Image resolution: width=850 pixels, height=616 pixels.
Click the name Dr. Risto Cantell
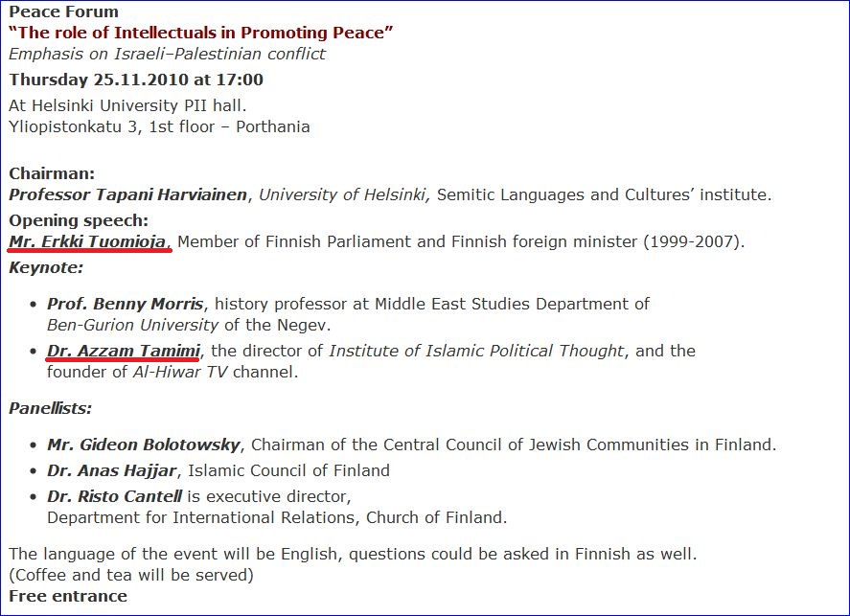[114, 496]
